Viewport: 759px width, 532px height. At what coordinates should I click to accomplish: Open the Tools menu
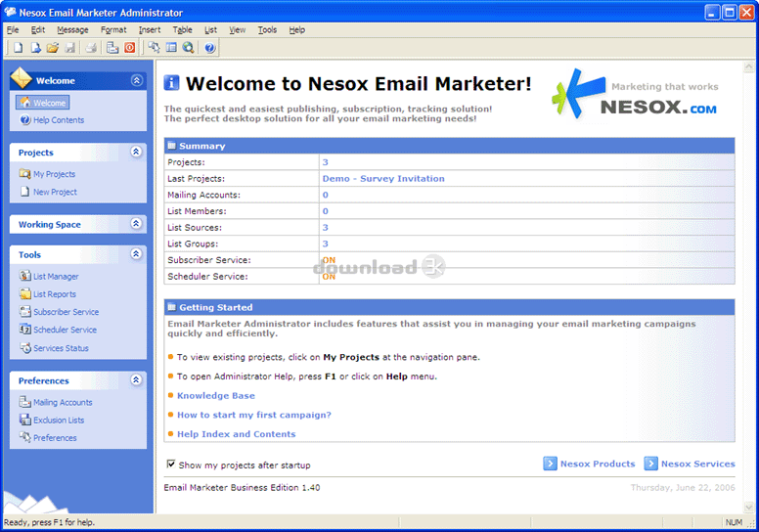267,30
